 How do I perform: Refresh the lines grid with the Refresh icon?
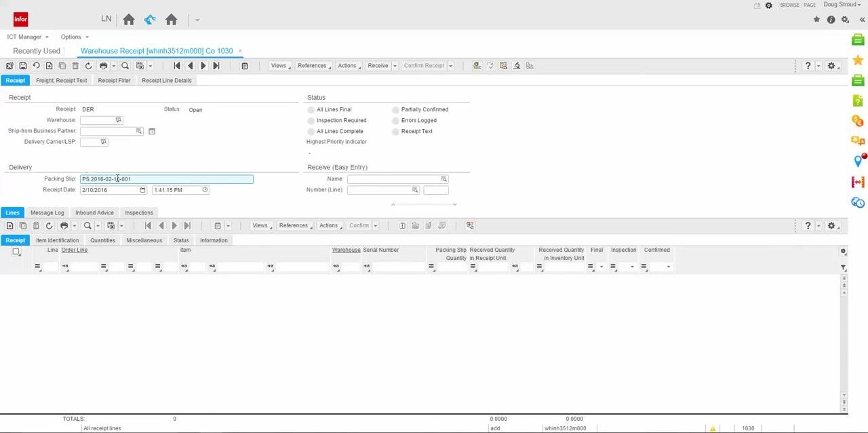(49, 225)
